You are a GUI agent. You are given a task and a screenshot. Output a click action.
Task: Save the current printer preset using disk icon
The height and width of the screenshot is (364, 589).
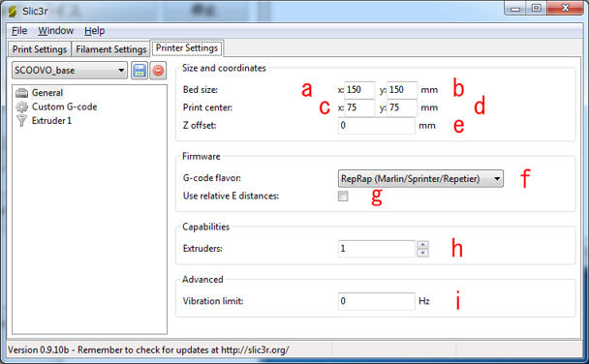139,71
